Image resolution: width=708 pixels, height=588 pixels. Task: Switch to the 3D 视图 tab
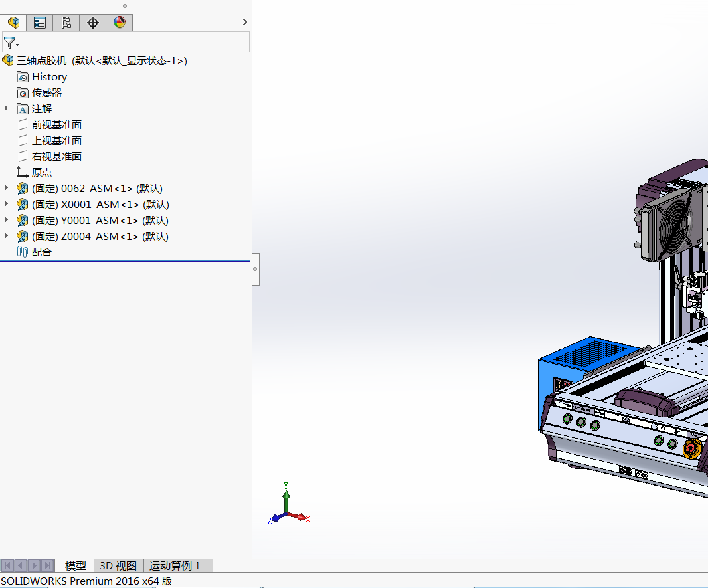click(118, 566)
